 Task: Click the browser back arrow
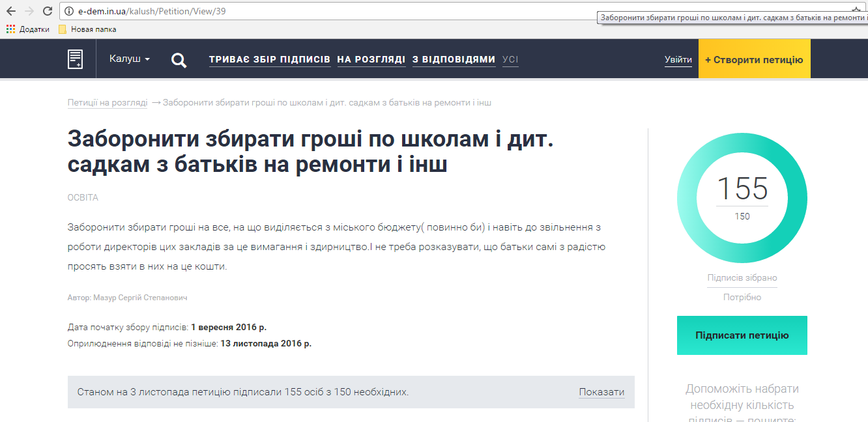click(x=11, y=11)
